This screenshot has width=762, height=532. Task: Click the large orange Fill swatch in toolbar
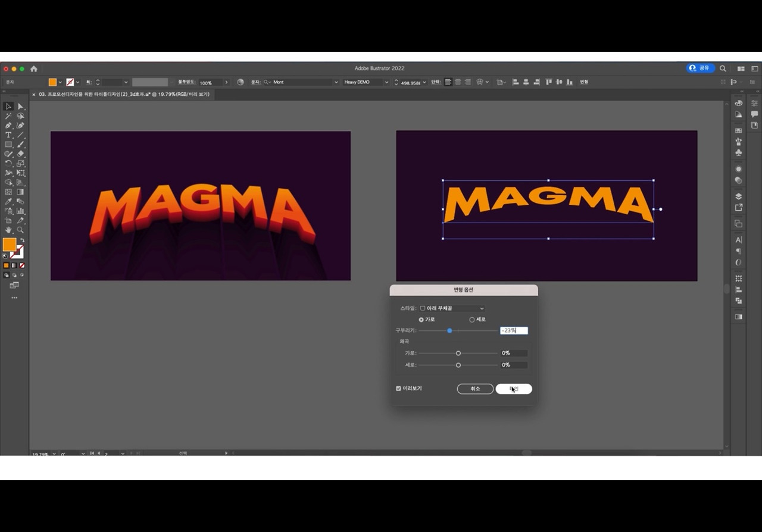coord(10,245)
